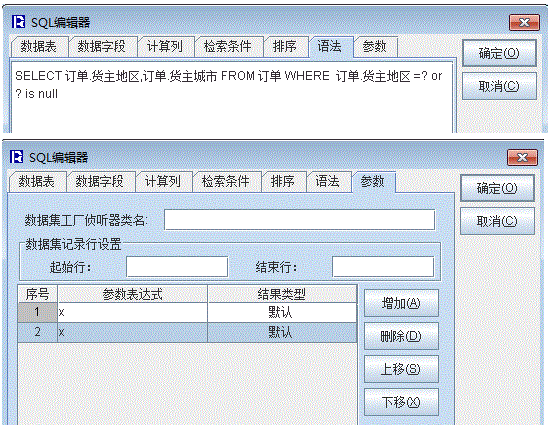Click the app icon in upper SQL编辑器 title bar
Screen dimensions: 548x425
coord(18,22)
